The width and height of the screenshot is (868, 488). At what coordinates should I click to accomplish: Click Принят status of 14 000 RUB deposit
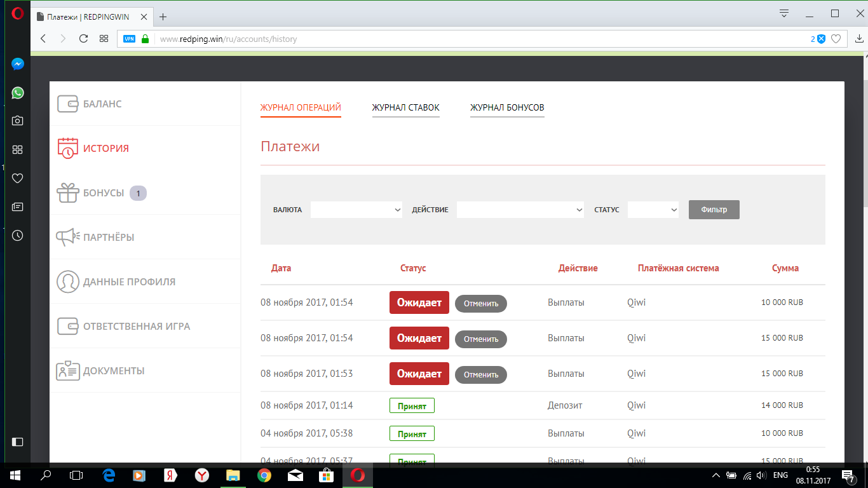[x=412, y=405]
